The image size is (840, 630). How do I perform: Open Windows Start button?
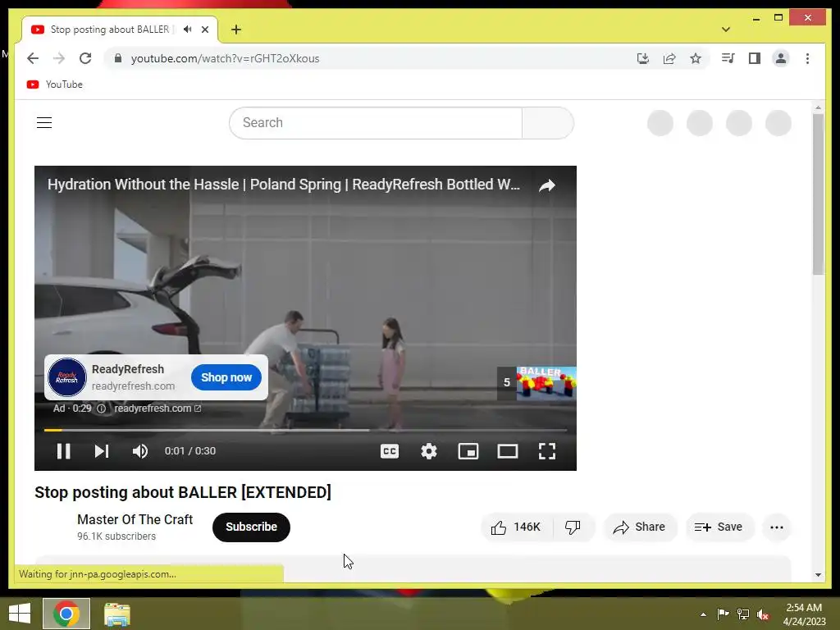(x=20, y=614)
